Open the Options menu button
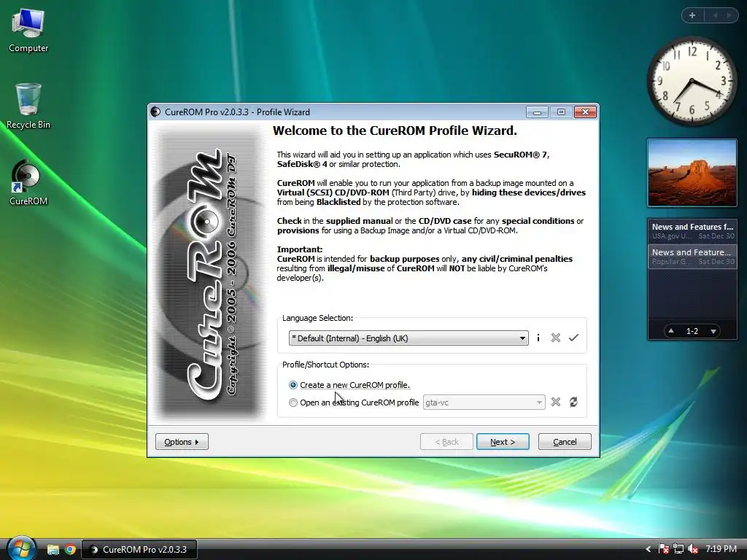 coord(182,441)
